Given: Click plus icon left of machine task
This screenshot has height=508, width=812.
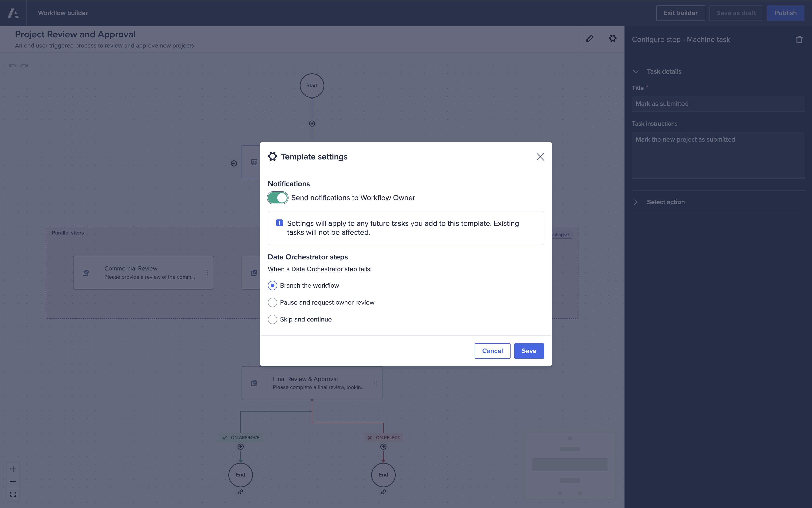Looking at the screenshot, I should pyautogui.click(x=234, y=163).
